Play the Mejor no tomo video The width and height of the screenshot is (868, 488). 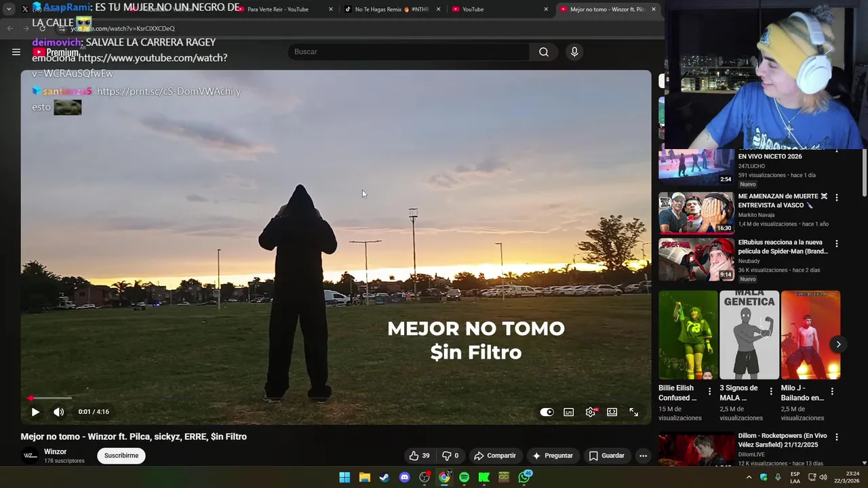(35, 412)
